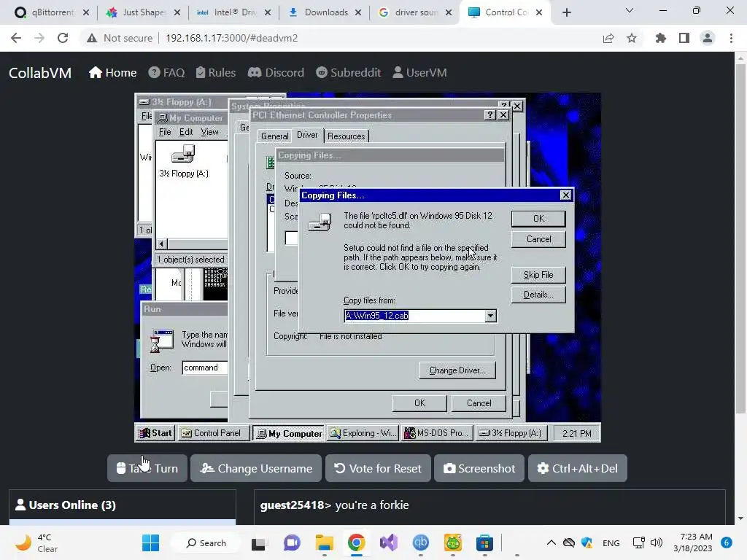Image resolution: width=747 pixels, height=560 pixels.
Task: Open the FAQ link
Action: pos(166,72)
